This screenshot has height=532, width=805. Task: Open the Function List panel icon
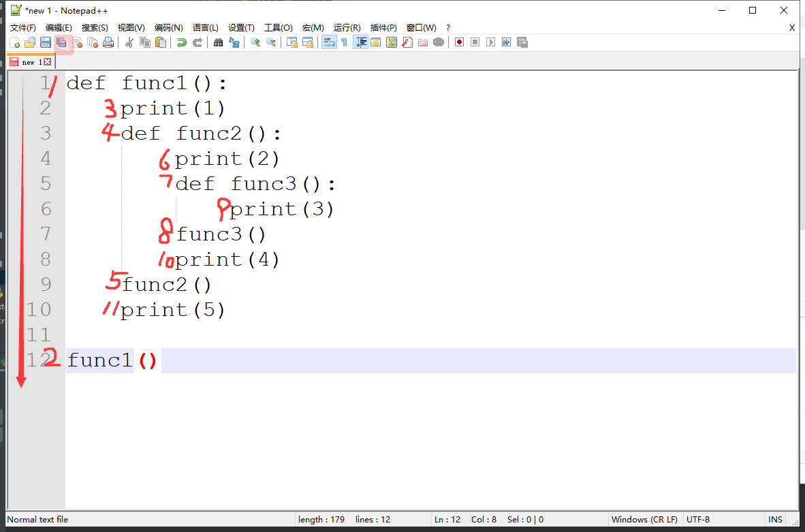coord(407,43)
